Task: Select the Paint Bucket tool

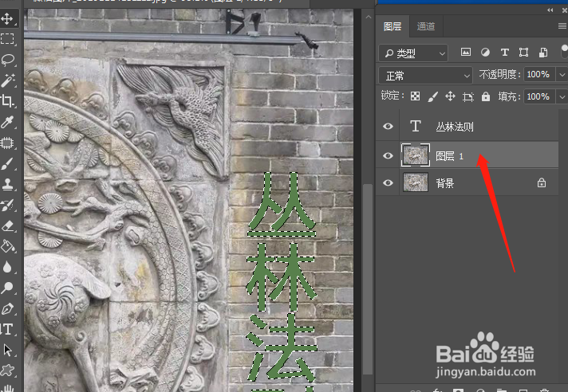Action: pos(7,246)
